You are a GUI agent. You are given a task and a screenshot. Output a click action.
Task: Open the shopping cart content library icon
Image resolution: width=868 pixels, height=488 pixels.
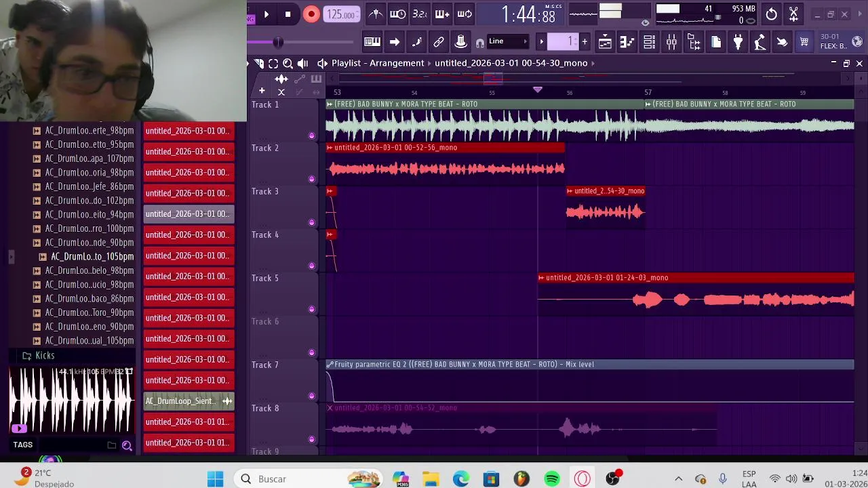(x=804, y=42)
